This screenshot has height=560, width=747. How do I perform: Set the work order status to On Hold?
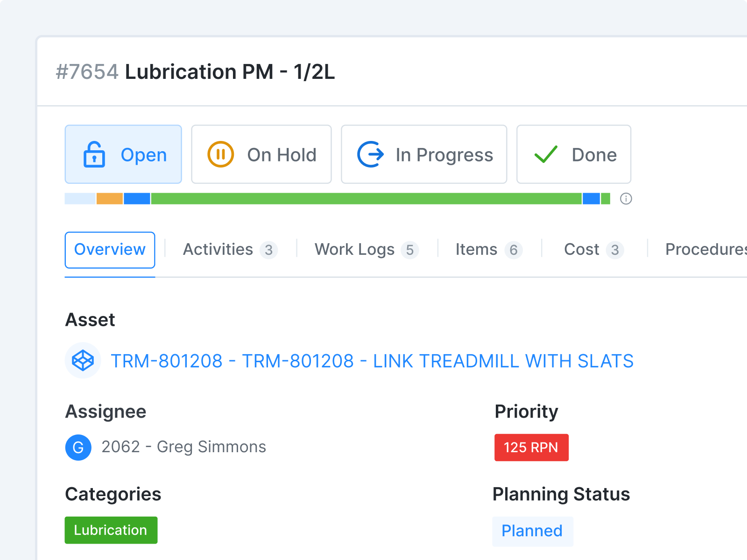coord(261,154)
